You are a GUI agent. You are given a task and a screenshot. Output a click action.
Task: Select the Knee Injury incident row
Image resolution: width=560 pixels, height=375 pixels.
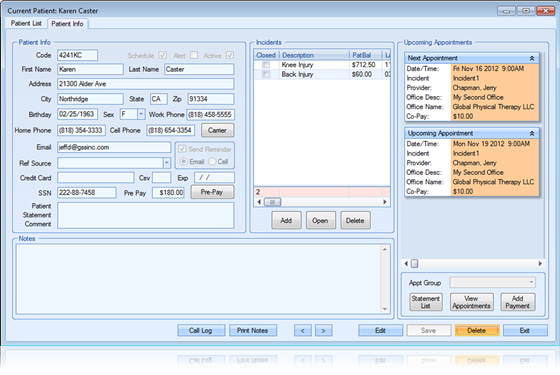pos(322,65)
